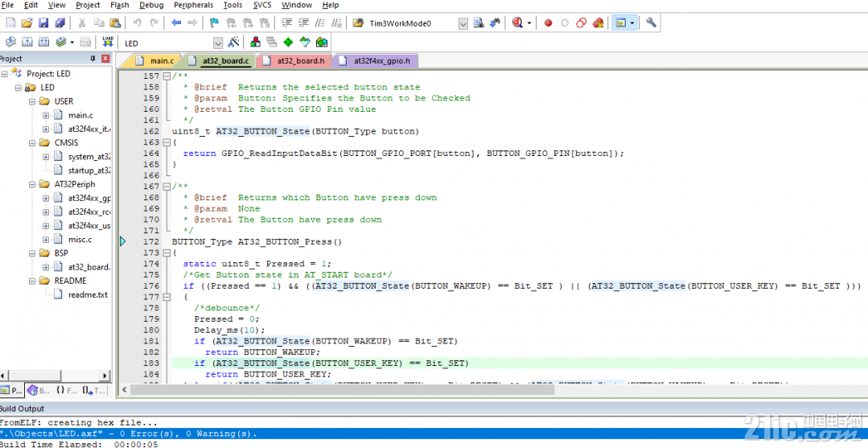Image resolution: width=868 pixels, height=448 pixels.
Task: Save the current file with floppy icon
Action: 43,23
